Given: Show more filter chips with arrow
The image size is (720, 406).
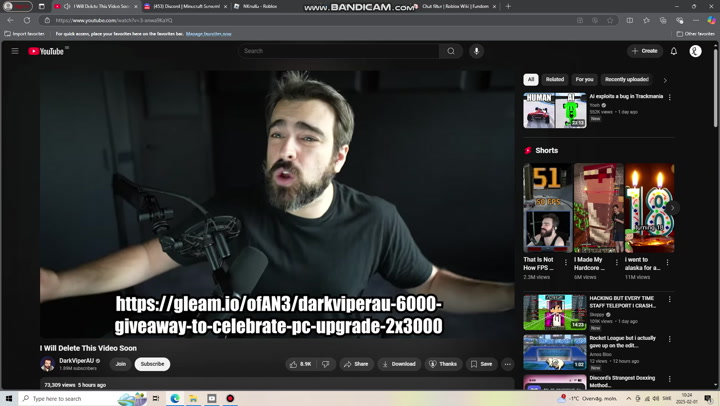Looking at the screenshot, I should (665, 80).
